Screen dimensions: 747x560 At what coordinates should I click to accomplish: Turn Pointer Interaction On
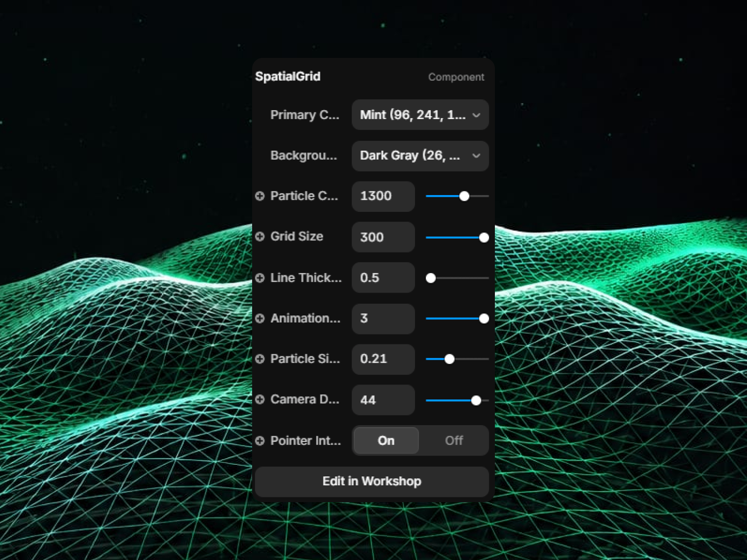tap(386, 441)
